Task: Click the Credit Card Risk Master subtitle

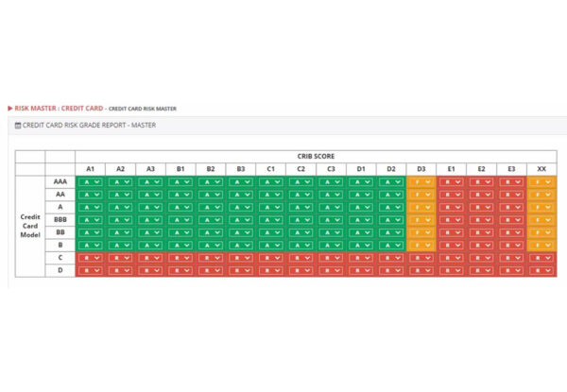Action: pos(142,110)
